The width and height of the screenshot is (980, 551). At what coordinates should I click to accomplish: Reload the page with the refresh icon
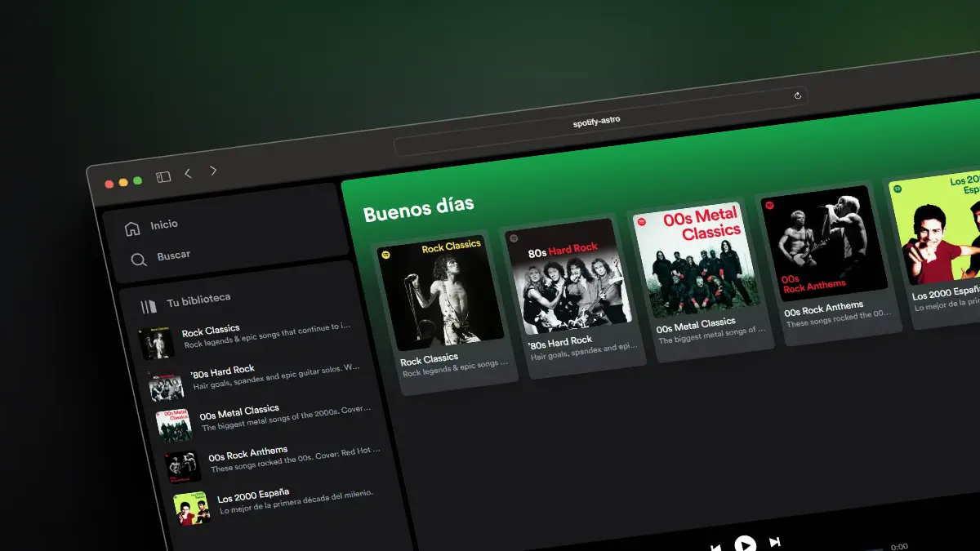coord(798,96)
